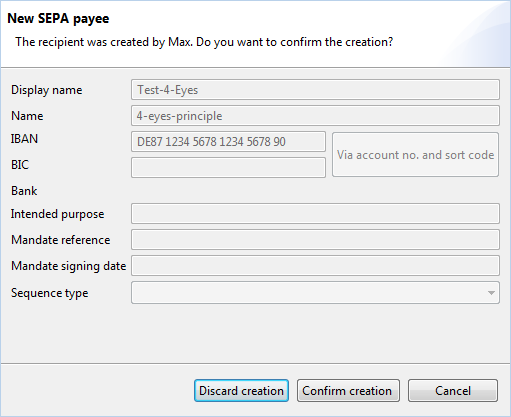
Task: Select the Mandate reference field
Action: (315, 240)
